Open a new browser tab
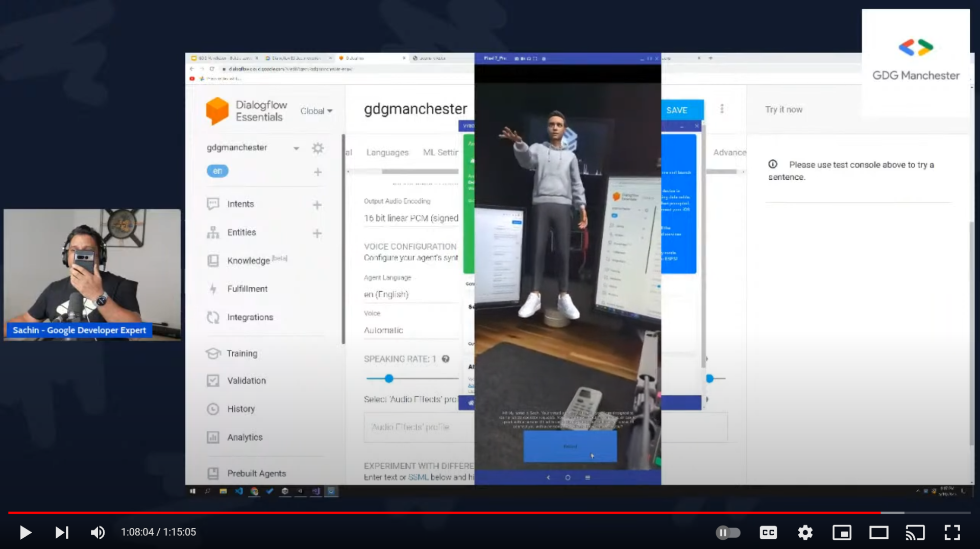This screenshot has height=549, width=980. click(710, 58)
